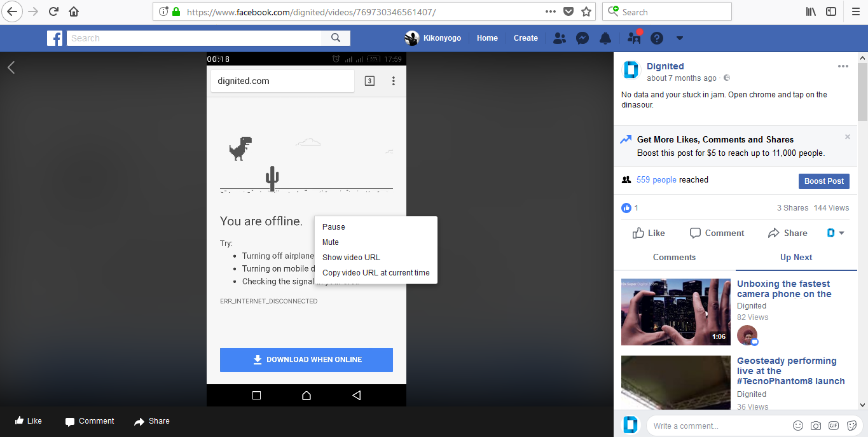Click the Dignited page avatar
The image size is (868, 437).
(x=631, y=70)
